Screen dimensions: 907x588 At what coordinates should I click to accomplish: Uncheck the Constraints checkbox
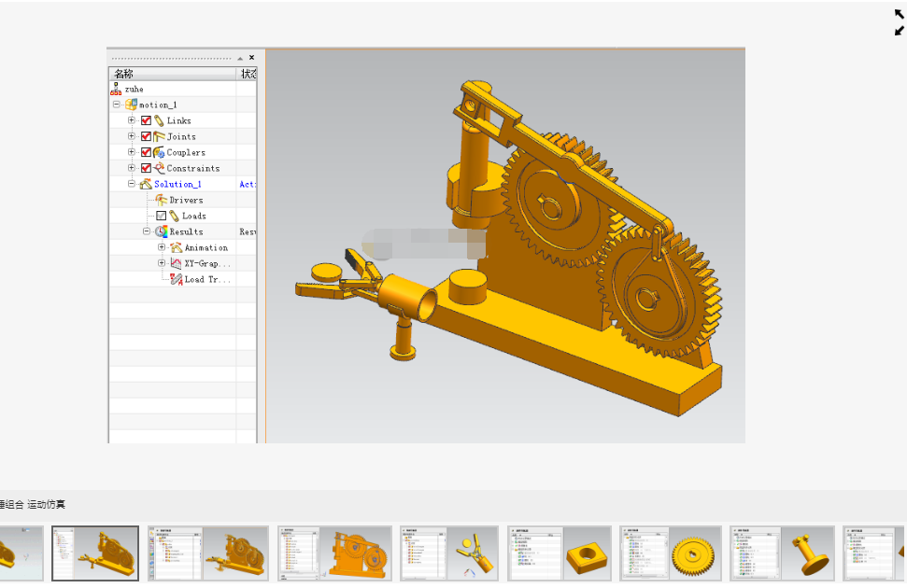147,168
